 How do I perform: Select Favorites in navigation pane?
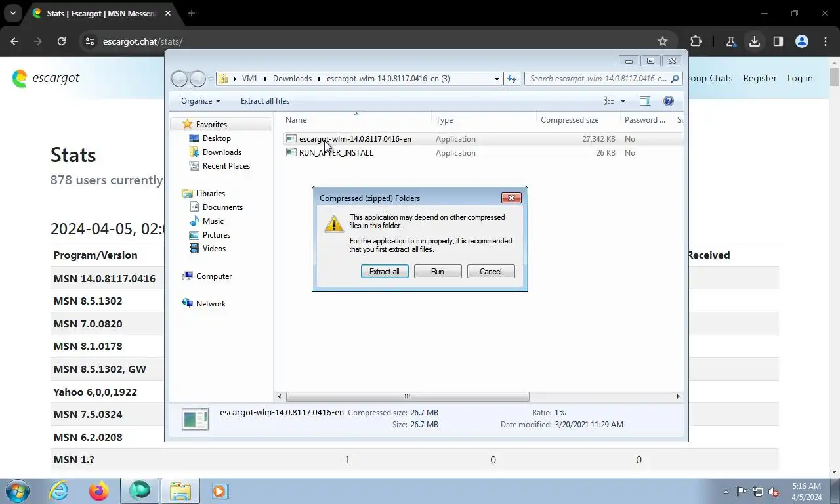tap(211, 125)
